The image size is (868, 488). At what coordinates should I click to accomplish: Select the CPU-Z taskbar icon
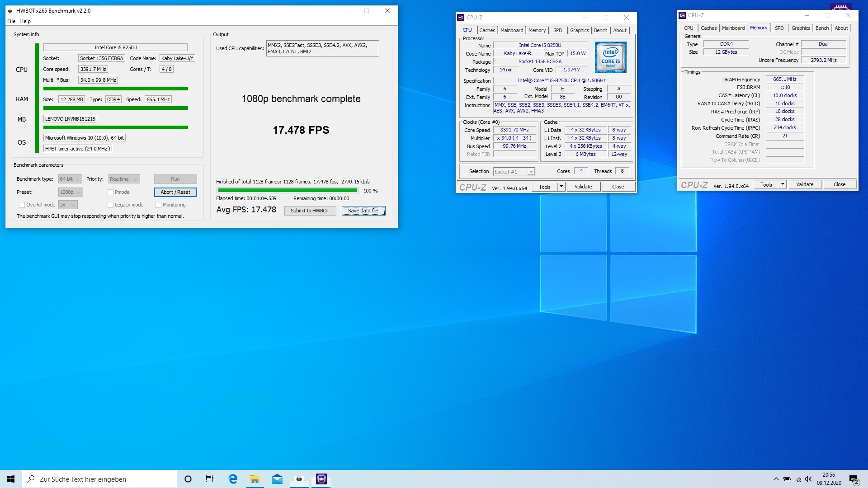tap(321, 479)
